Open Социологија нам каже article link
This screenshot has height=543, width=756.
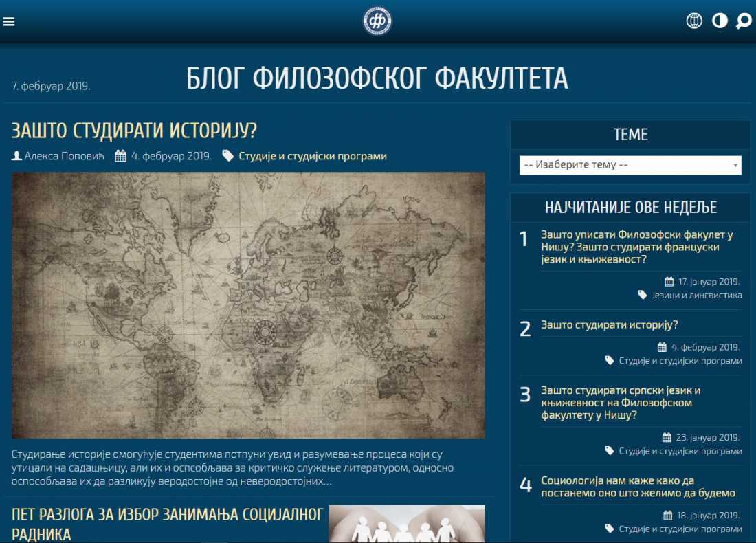pyautogui.click(x=638, y=487)
